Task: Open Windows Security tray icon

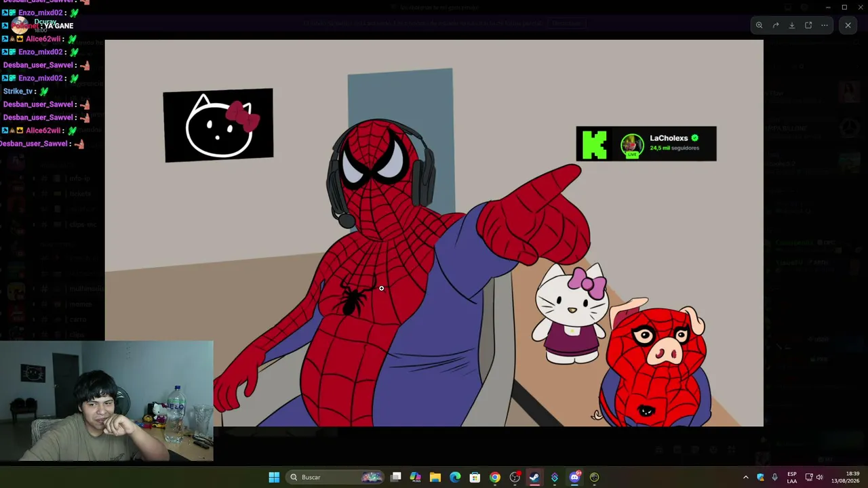Action: point(760,477)
